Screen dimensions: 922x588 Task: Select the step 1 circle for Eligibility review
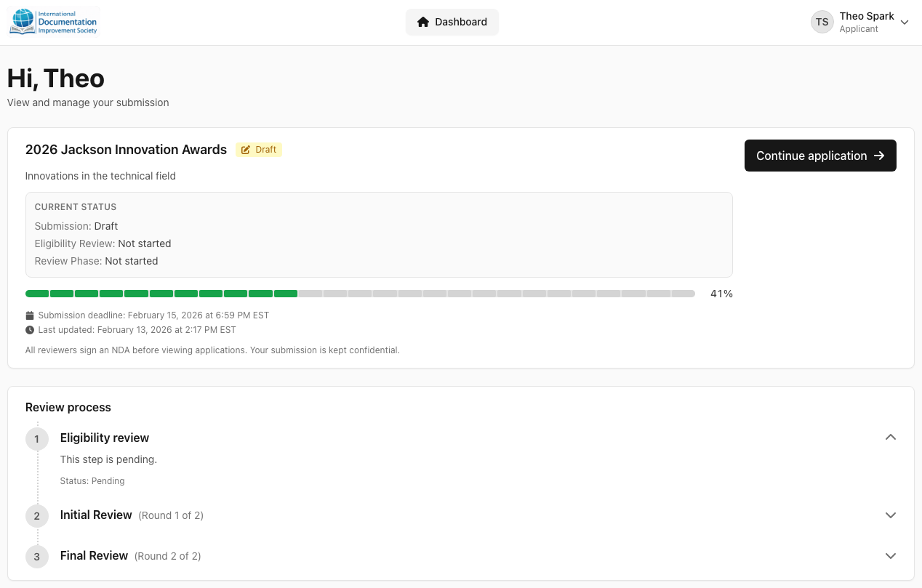pos(37,439)
